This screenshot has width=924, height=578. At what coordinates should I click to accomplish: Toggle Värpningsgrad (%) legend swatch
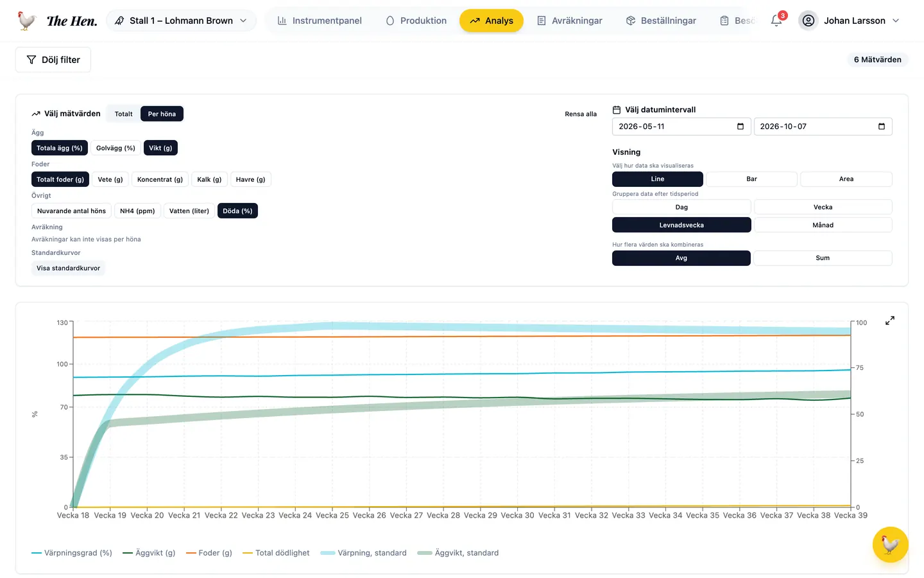[37, 553]
